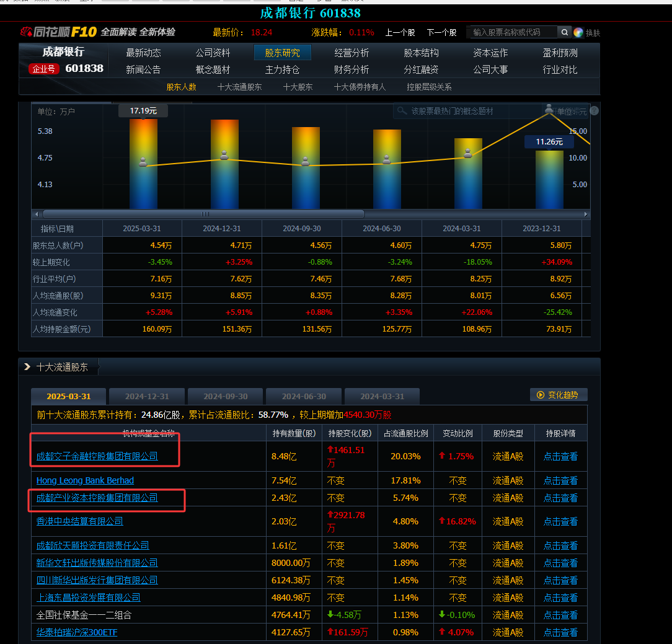672x644 pixels.
Task: Switch to the 2024-06-30 period tab
Action: click(x=304, y=396)
